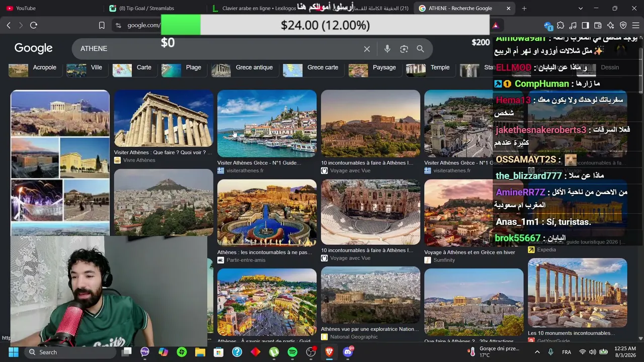Open Google home via the logo
The width and height of the screenshot is (644, 362).
33,48
